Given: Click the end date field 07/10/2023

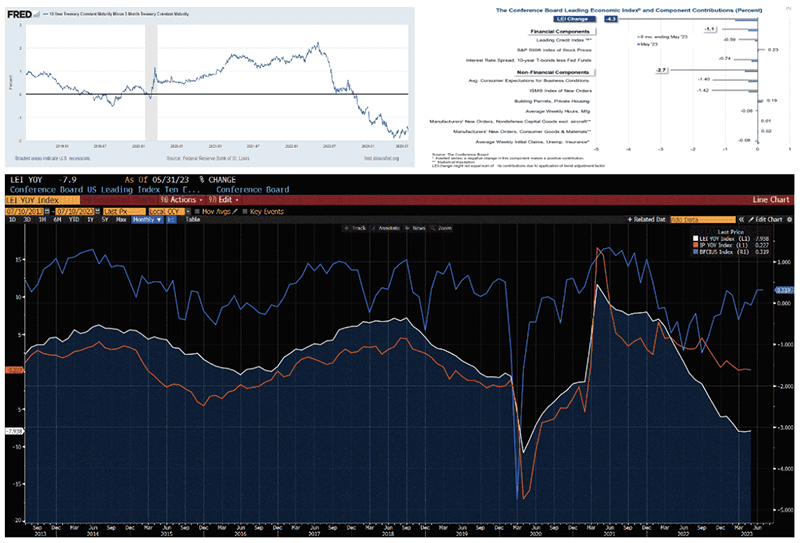Looking at the screenshot, I should point(74,211).
